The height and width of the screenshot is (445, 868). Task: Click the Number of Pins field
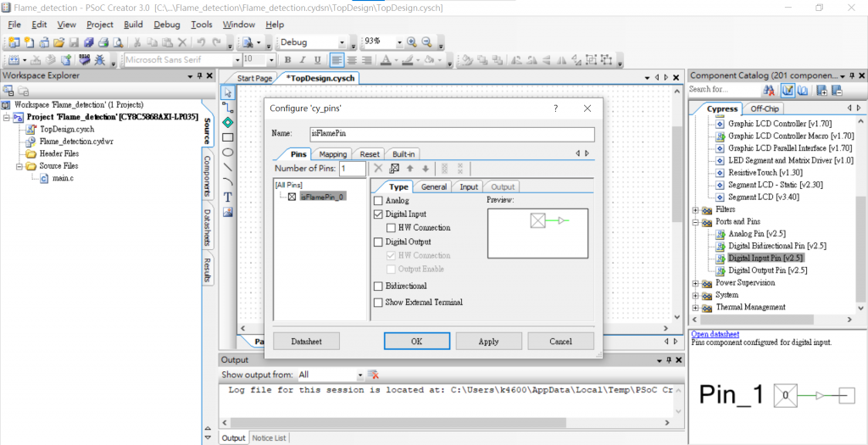[x=353, y=169]
